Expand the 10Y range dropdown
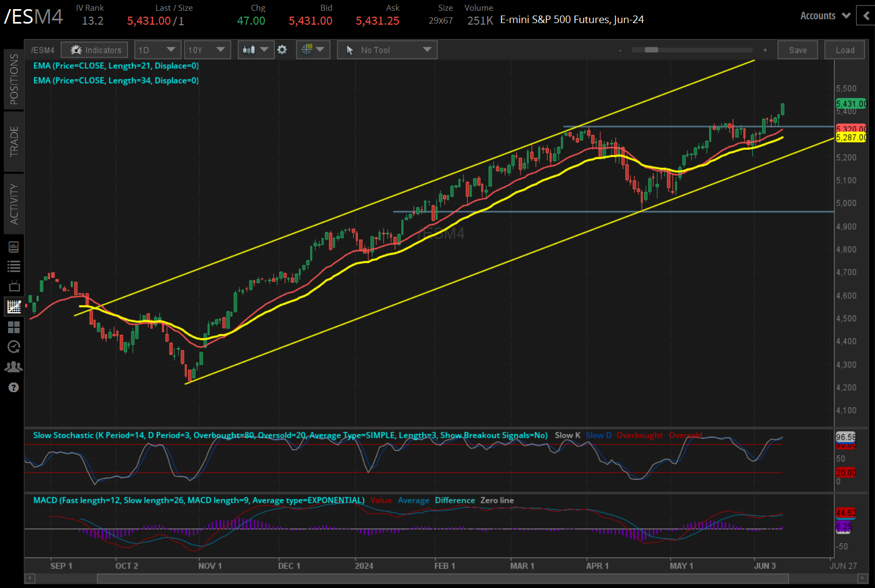Image resolution: width=875 pixels, height=588 pixels. point(207,49)
